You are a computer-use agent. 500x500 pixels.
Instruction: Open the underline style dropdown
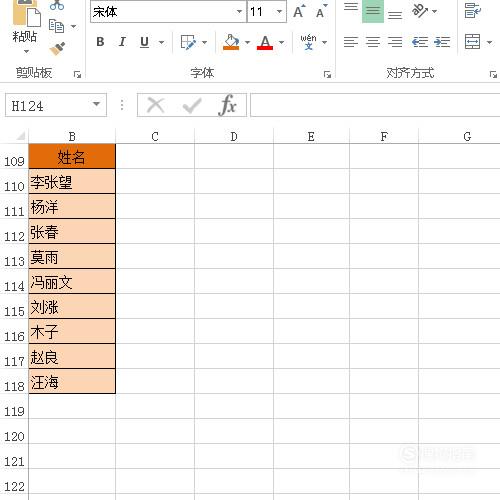pos(161,42)
